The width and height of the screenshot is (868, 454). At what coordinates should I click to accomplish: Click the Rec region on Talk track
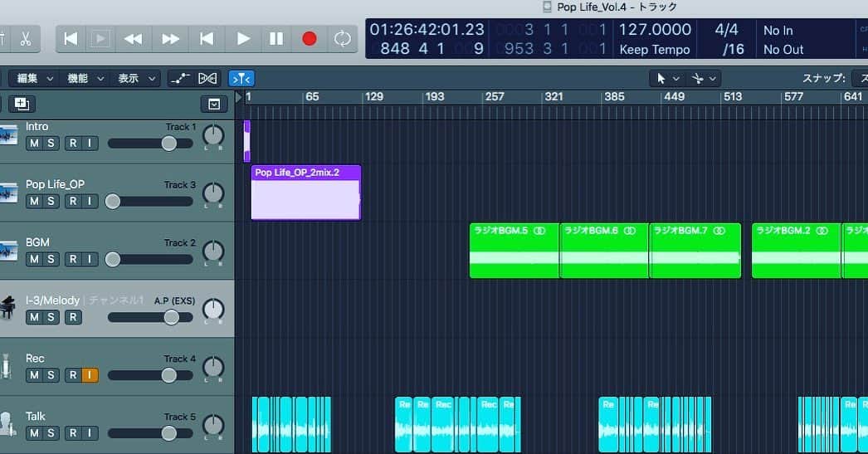coord(443,424)
